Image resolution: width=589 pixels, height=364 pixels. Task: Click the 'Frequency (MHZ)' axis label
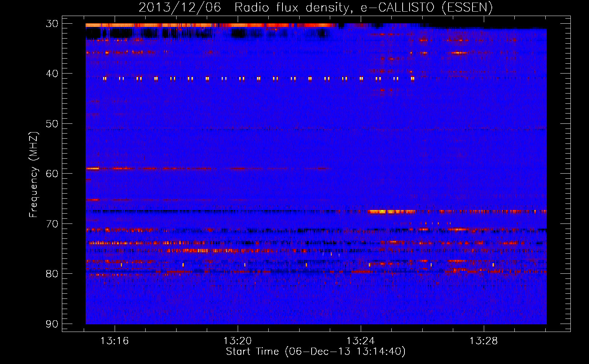[33, 175]
